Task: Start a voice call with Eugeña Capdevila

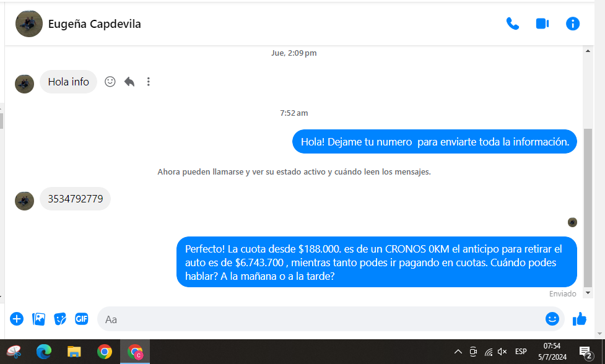Action: click(x=512, y=24)
